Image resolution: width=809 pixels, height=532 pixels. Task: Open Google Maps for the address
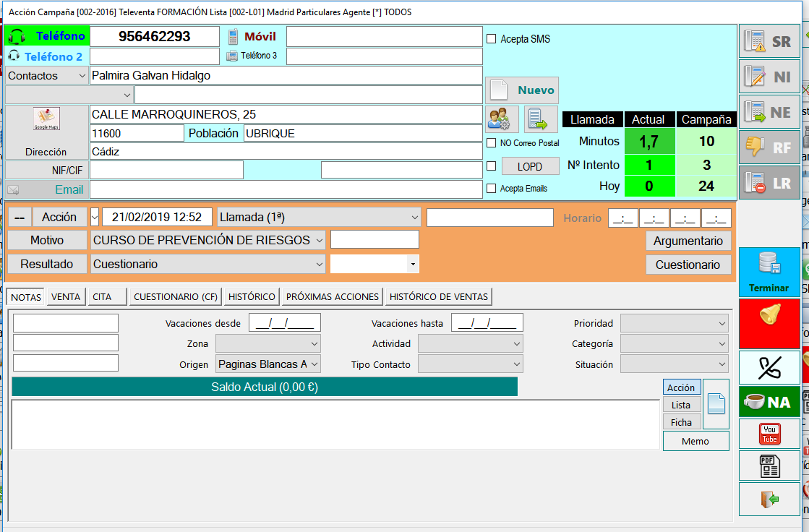pos(46,119)
